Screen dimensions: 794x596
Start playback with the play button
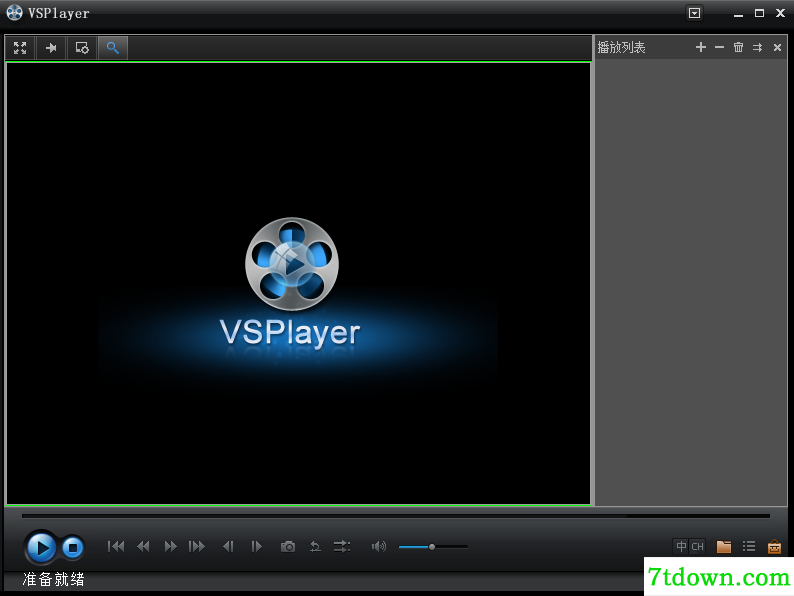(41, 547)
